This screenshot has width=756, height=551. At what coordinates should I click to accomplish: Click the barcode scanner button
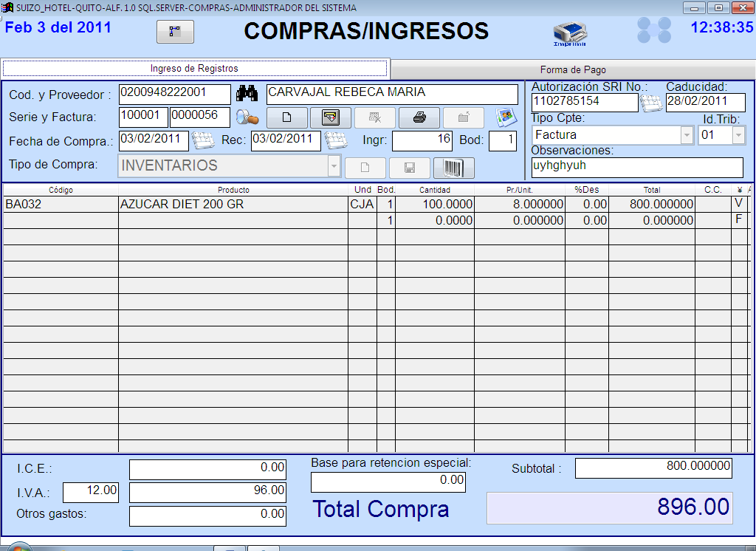click(453, 168)
